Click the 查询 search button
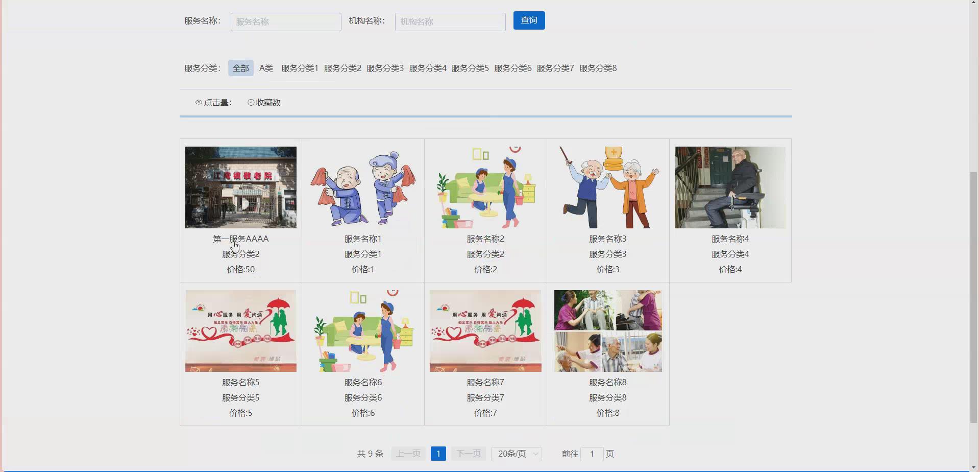Screen dimensions: 980x472 tap(529, 20)
